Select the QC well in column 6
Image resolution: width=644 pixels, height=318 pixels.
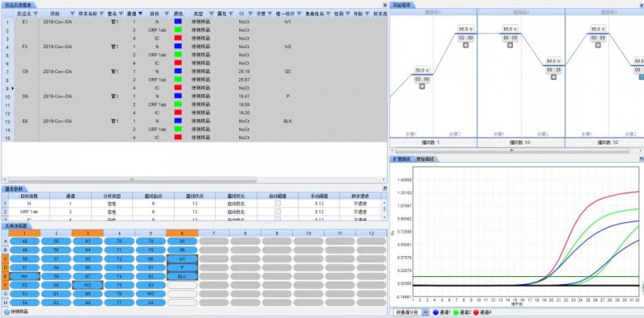[x=182, y=259]
